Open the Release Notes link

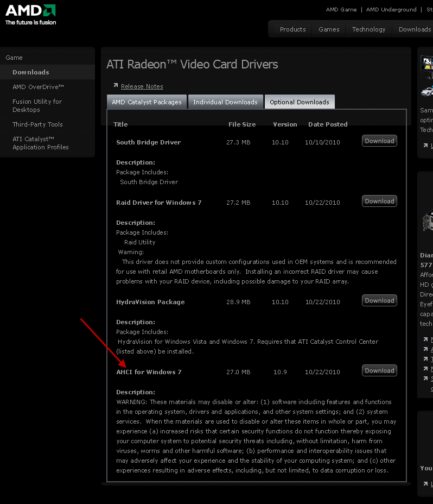click(142, 86)
